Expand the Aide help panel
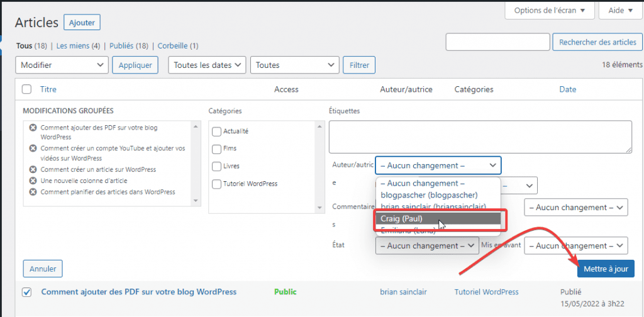The image size is (644, 317). coord(620,11)
